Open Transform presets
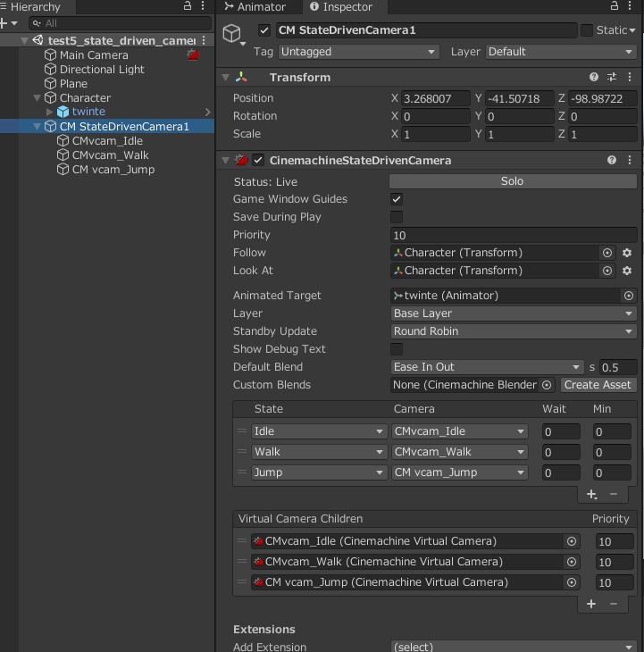The height and width of the screenshot is (652, 644). [x=612, y=77]
